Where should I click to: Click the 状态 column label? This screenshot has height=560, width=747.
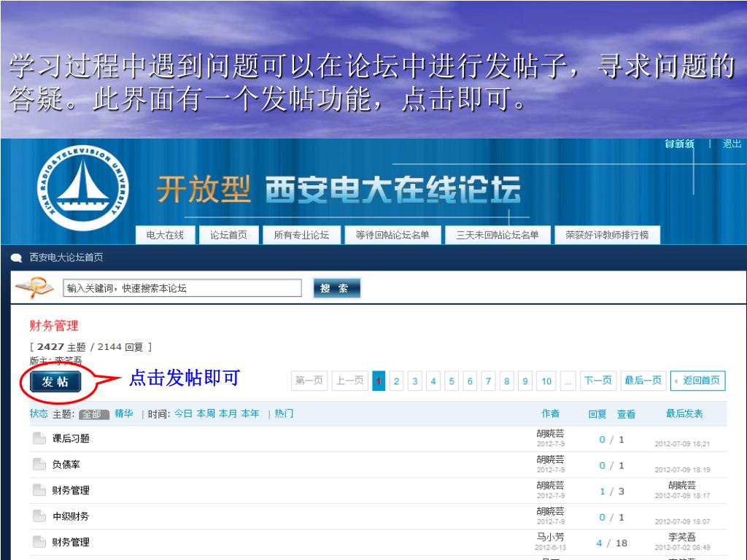[39, 414]
